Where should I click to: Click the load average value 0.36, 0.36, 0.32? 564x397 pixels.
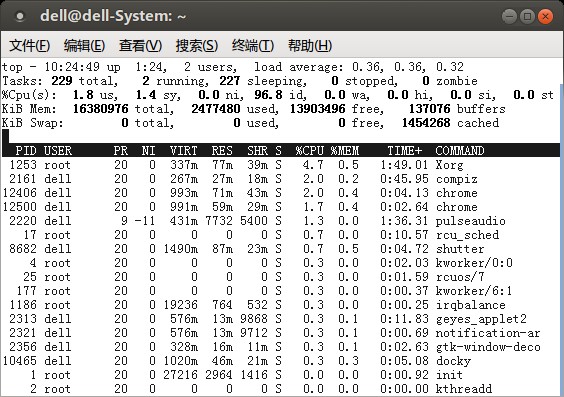(x=408, y=67)
